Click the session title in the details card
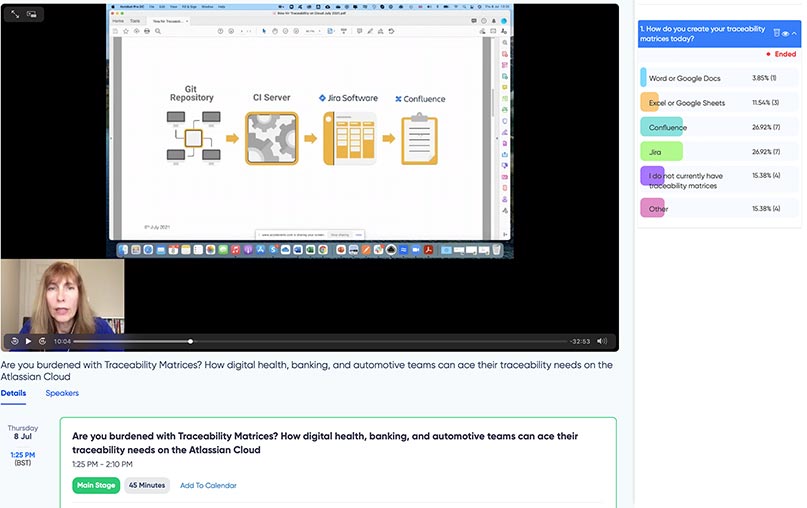The width and height of the screenshot is (807, 508). click(325, 443)
